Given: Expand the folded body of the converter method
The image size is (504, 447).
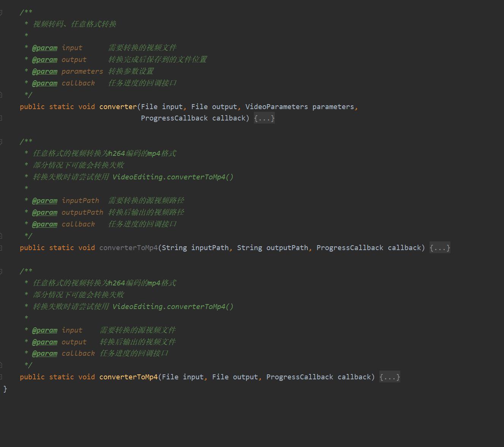Looking at the screenshot, I should [264, 118].
